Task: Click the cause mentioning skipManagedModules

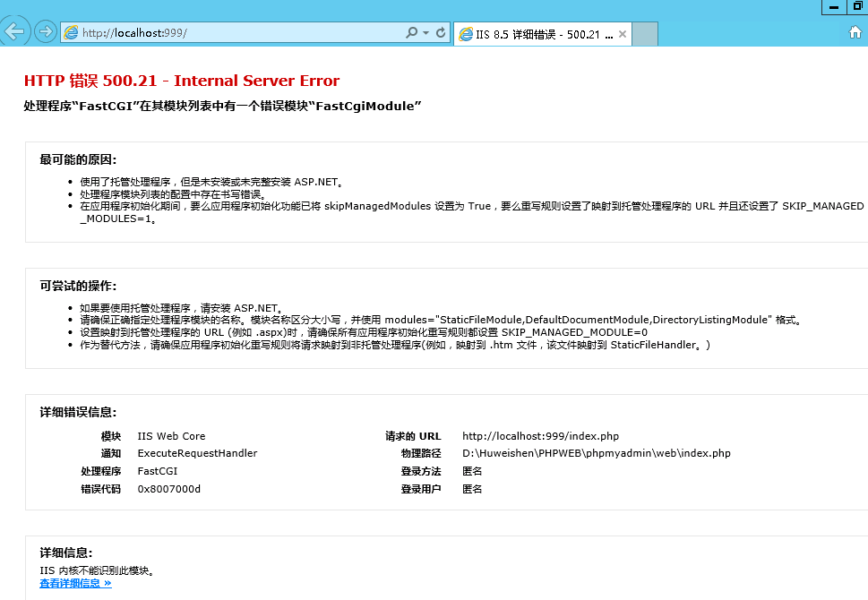Action: coord(472,212)
